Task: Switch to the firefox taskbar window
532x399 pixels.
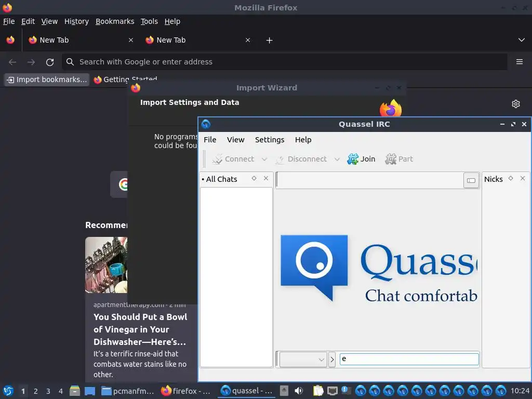Action: [185, 391]
